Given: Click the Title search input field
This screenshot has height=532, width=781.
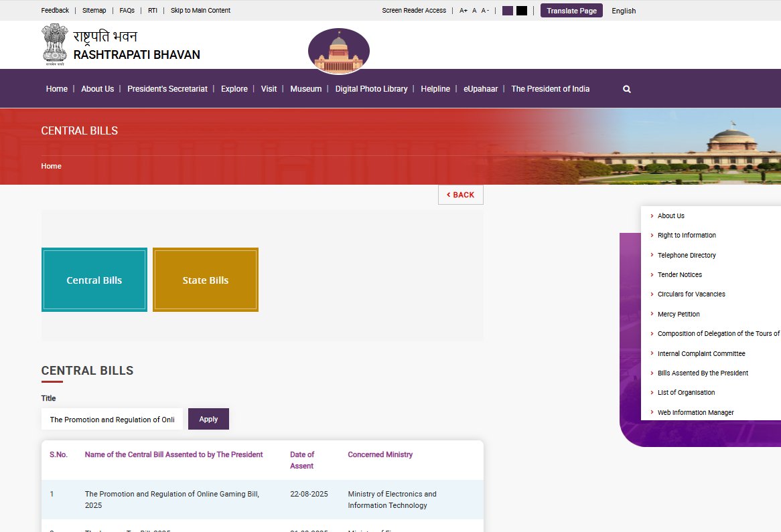Looking at the screenshot, I should coord(112,419).
